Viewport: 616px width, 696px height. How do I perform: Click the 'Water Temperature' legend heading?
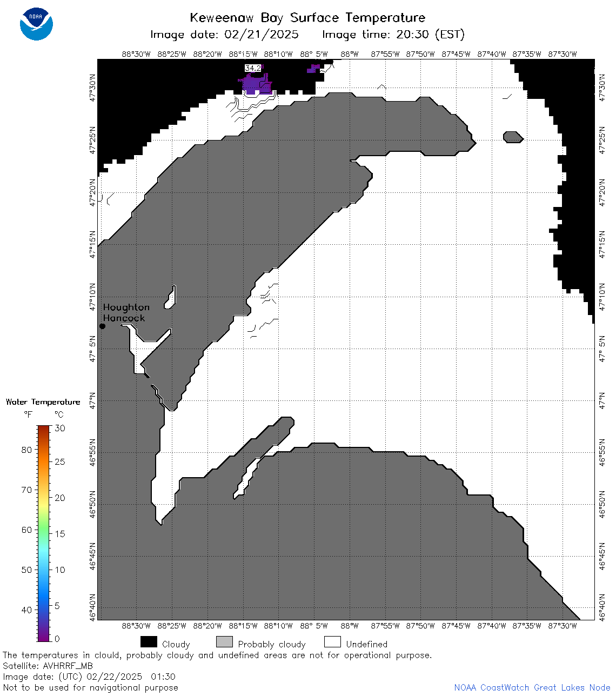pyautogui.click(x=43, y=401)
